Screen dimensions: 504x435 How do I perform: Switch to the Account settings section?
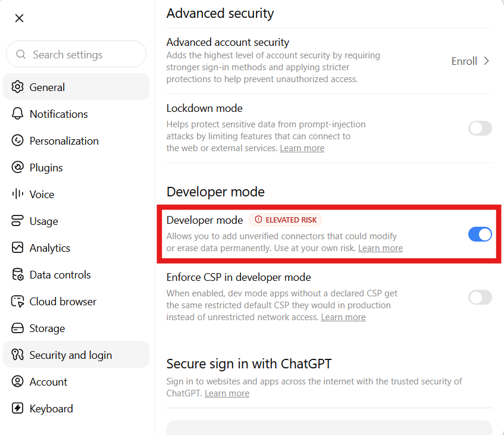pyautogui.click(x=76, y=381)
